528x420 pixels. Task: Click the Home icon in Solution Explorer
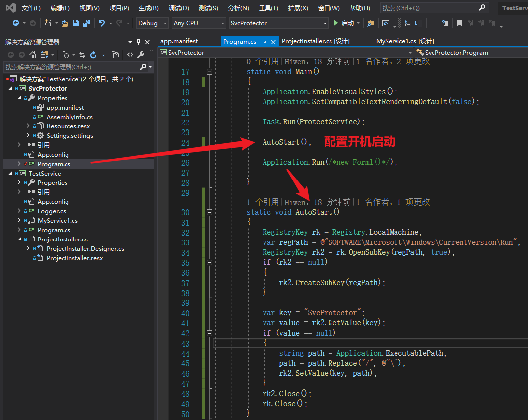(33, 55)
